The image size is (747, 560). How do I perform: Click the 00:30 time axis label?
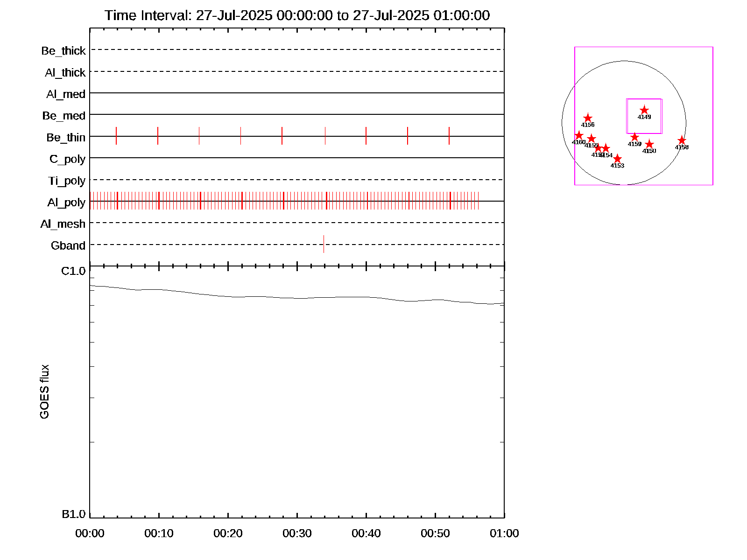pos(297,533)
